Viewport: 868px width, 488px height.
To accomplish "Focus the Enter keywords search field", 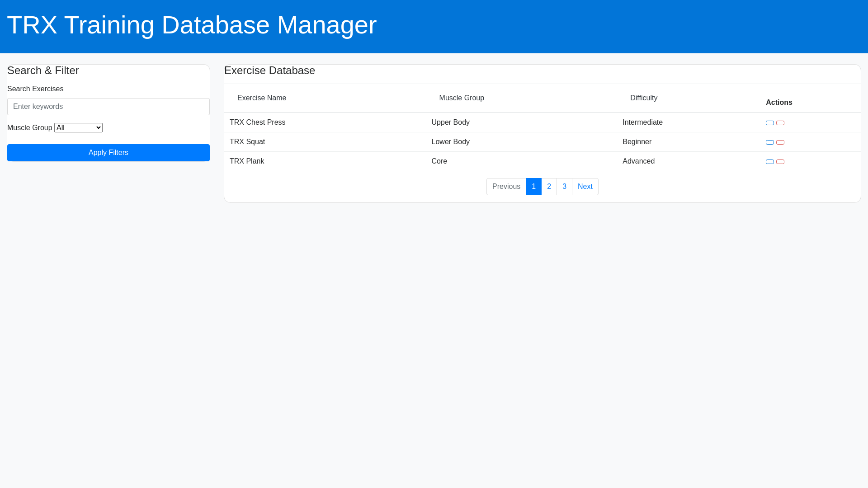I will click(x=108, y=107).
